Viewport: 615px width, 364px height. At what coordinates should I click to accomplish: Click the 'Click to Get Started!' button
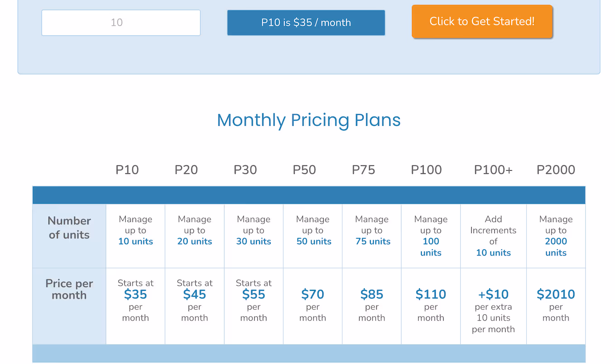pos(482,21)
